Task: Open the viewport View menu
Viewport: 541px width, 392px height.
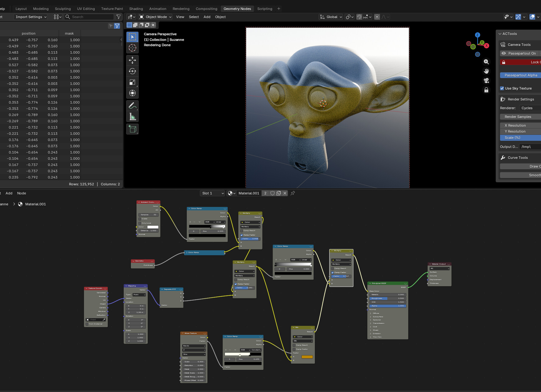Action: [x=180, y=17]
